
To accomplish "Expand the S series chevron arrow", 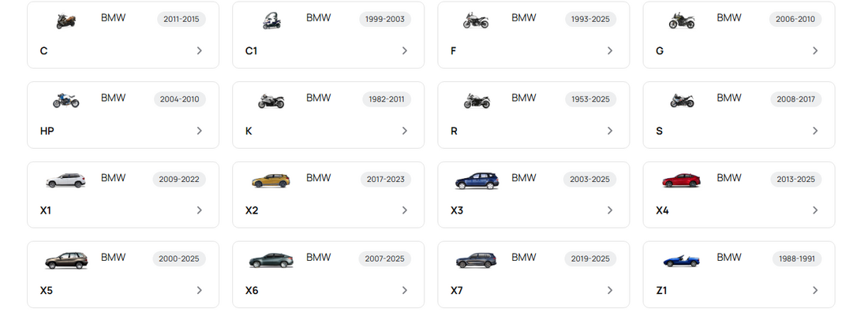I will click(x=815, y=131).
